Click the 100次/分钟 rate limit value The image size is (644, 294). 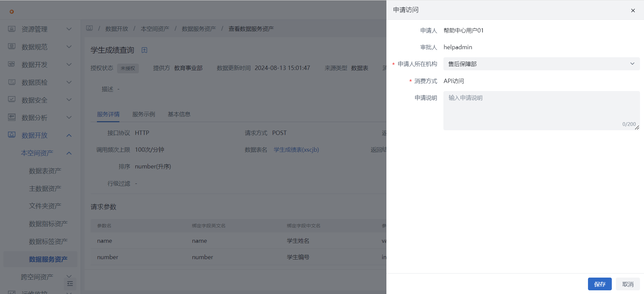[x=150, y=150]
